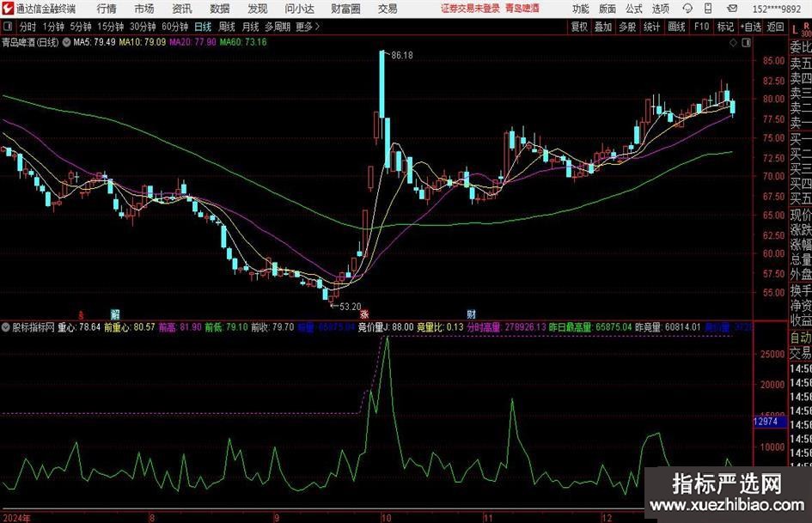Switch to 60分钟 period tab
Screen dimensions: 812x523
pyautogui.click(x=175, y=27)
